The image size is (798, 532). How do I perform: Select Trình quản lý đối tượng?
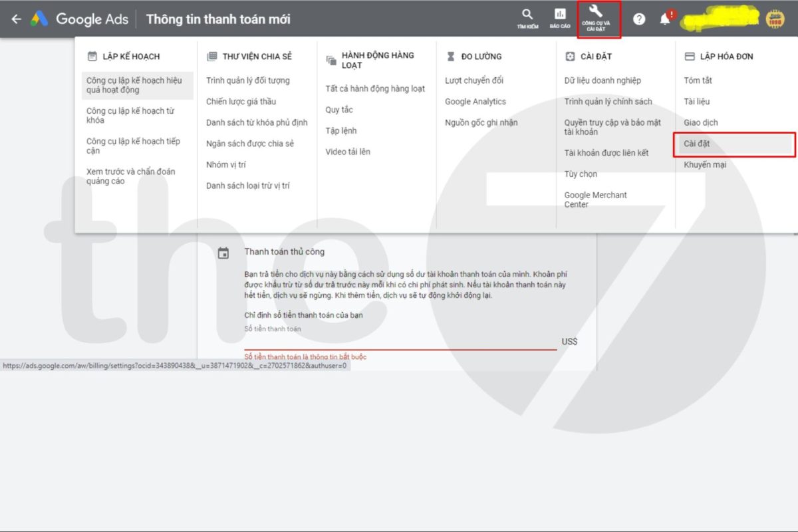click(x=249, y=80)
